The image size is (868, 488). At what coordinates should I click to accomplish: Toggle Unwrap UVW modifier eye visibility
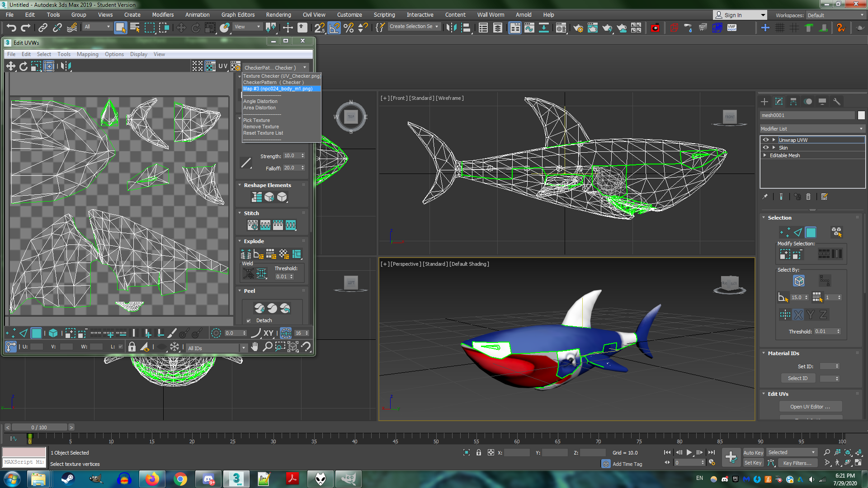coord(766,140)
